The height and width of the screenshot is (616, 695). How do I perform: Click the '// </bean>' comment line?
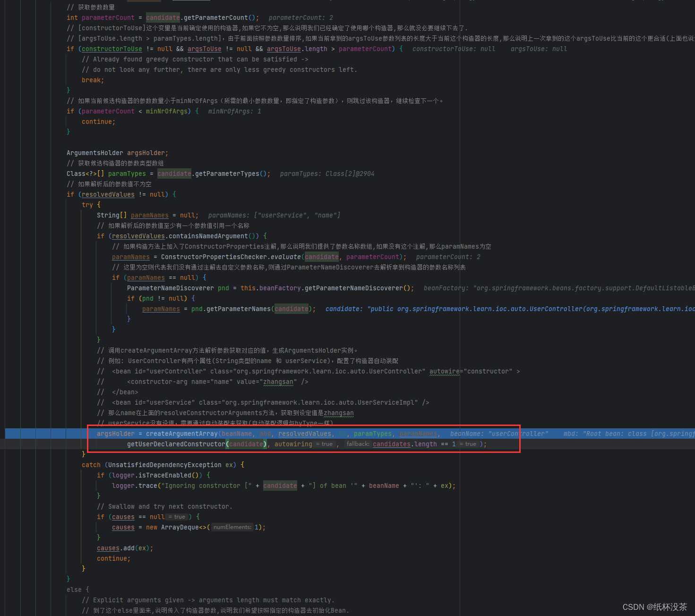tap(118, 392)
